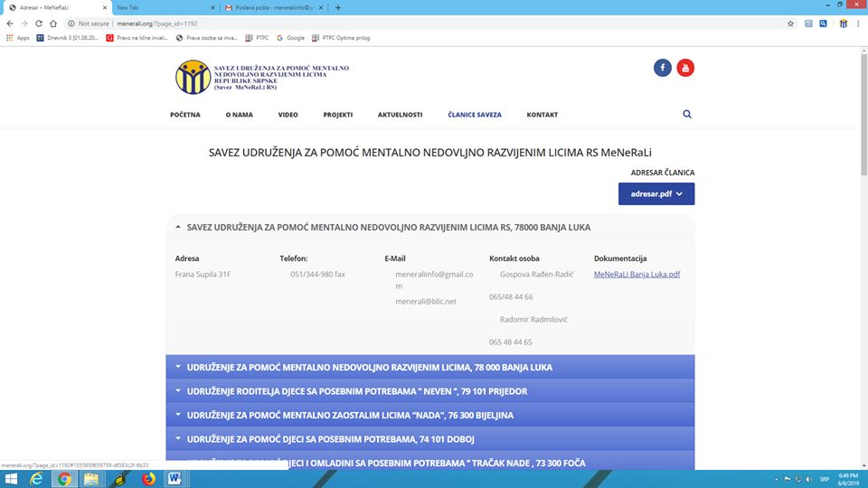Open the YouTube social icon
Viewport: 868px width, 488px height.
(x=685, y=68)
